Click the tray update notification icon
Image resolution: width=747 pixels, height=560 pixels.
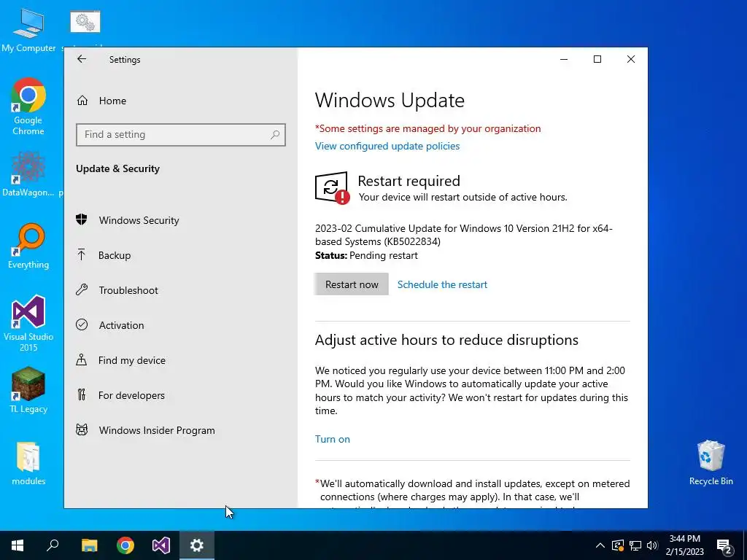618,545
